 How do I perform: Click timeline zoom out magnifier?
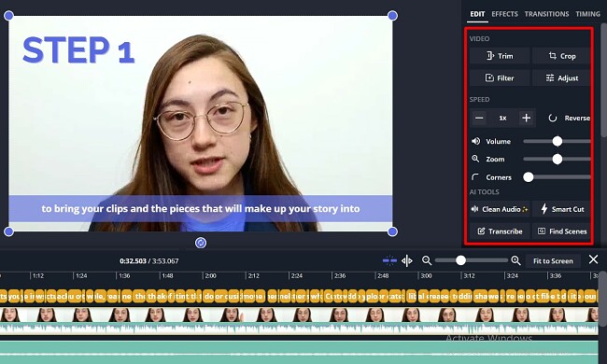tap(427, 260)
